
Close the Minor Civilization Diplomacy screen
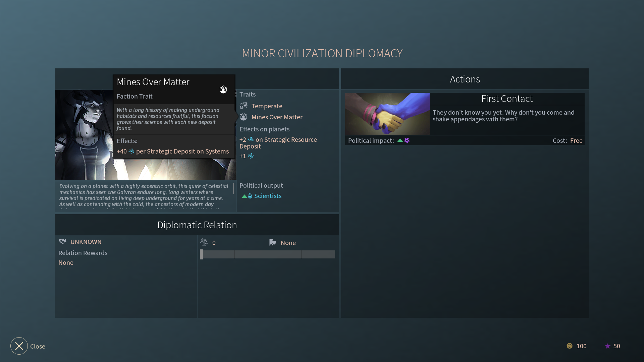(x=19, y=346)
